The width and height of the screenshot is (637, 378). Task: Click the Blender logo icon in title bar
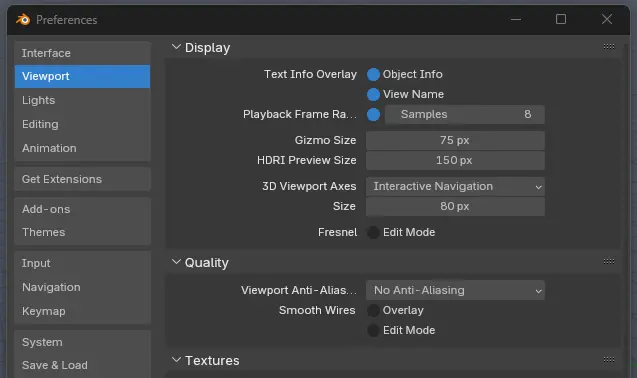click(23, 19)
